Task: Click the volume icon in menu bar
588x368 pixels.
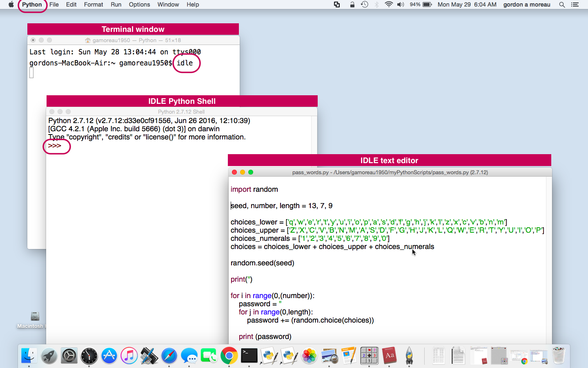Action: pos(401,4)
